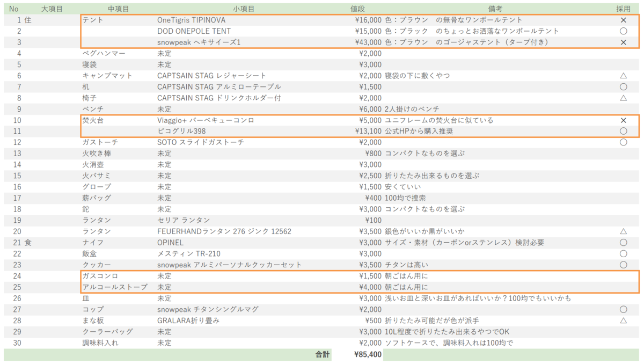
Task: Click the クーラーバッグ cell
Action: (x=107, y=331)
